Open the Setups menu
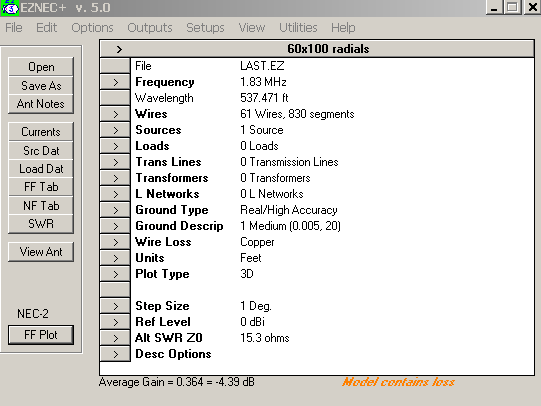Viewport: 541px width, 406px height. pyautogui.click(x=205, y=28)
